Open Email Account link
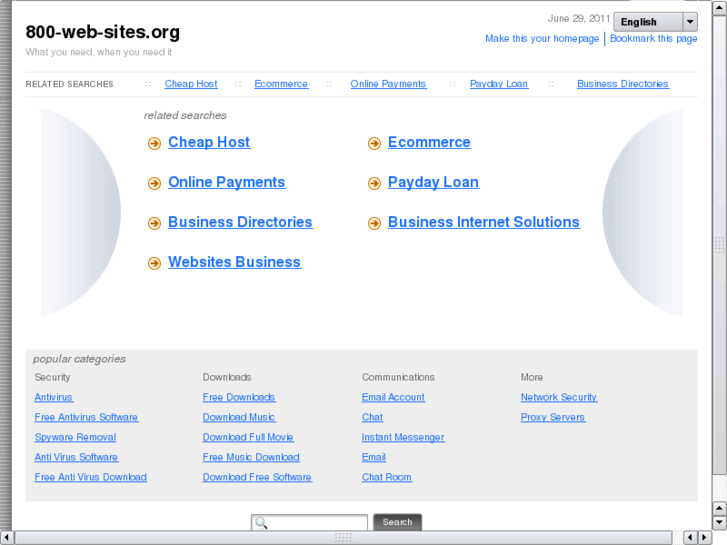 (x=393, y=398)
